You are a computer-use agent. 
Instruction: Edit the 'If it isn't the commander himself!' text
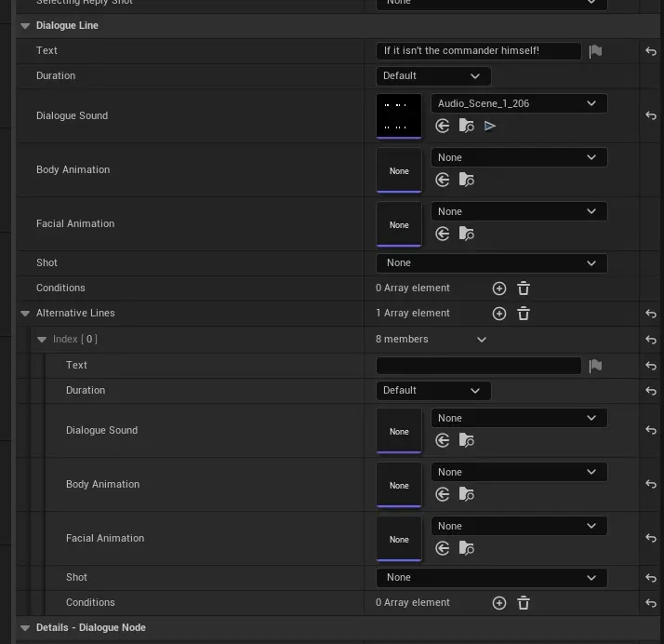(479, 51)
